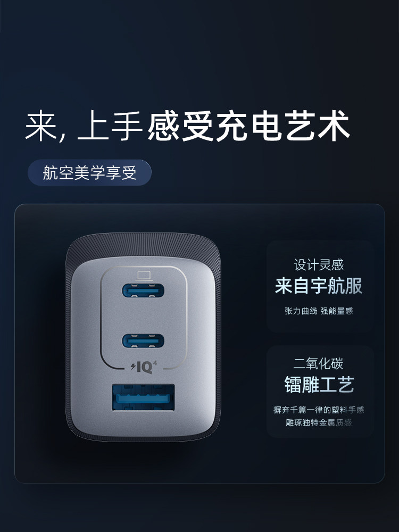Click the laptop icon above the top port
The height and width of the screenshot is (532, 399).
(x=144, y=276)
